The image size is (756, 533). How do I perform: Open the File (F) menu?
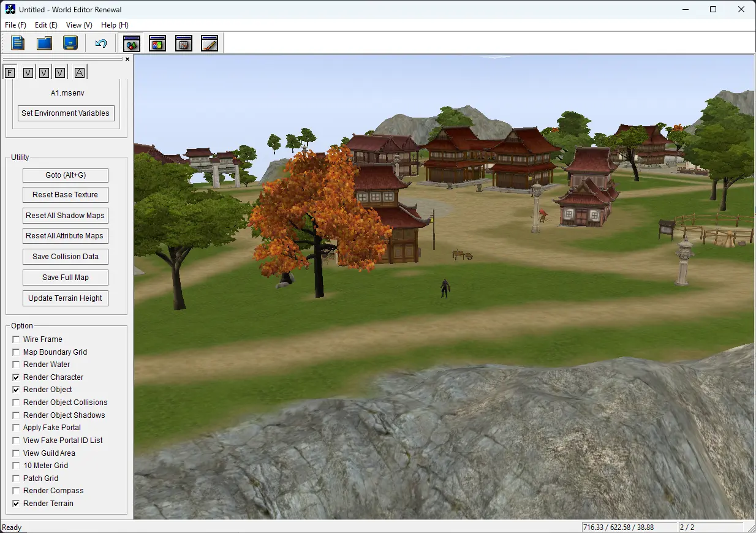pos(15,25)
